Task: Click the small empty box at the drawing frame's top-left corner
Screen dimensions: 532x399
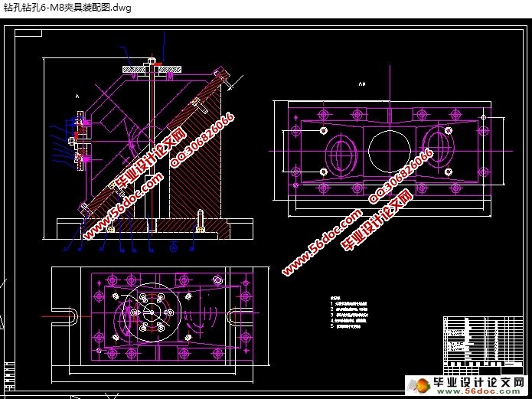Action: pyautogui.click(x=28, y=33)
